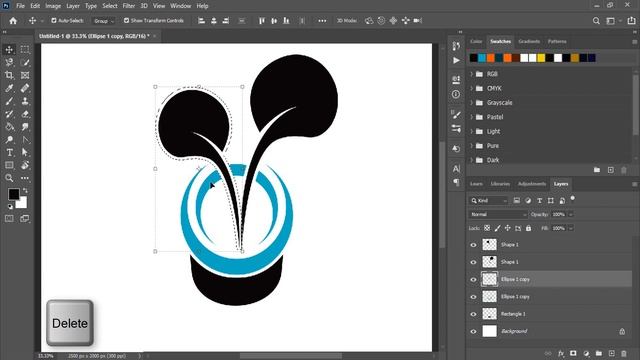Expand the Light swatch folder

tap(471, 131)
